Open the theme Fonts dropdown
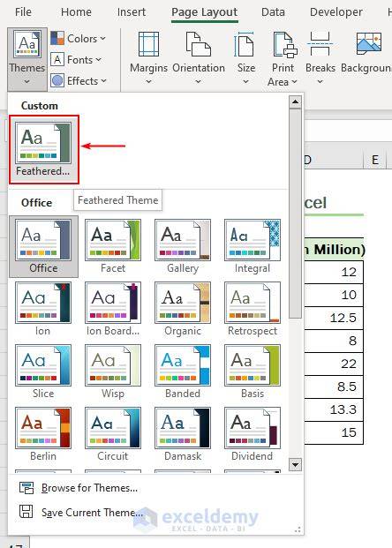Viewport: 392px width, 548px height. pyautogui.click(x=76, y=60)
